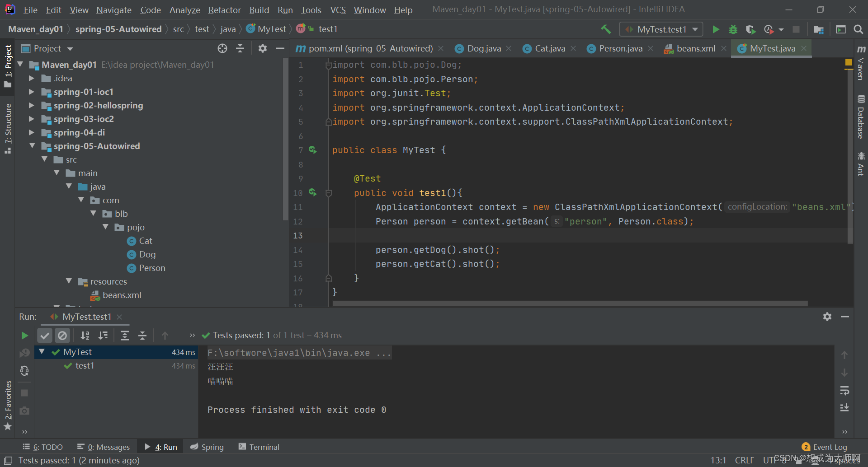This screenshot has width=868, height=467.
Task: Open Project Structure icon in toolbar
Action: point(819,29)
